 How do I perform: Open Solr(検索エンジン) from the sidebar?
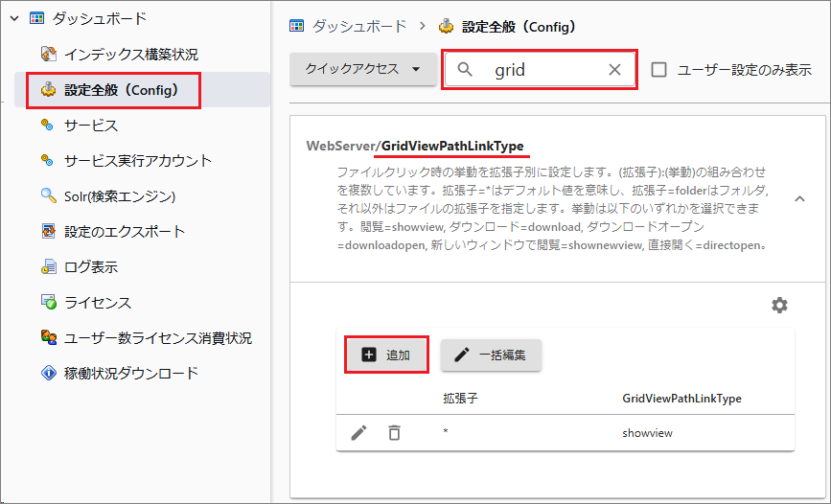click(120, 196)
